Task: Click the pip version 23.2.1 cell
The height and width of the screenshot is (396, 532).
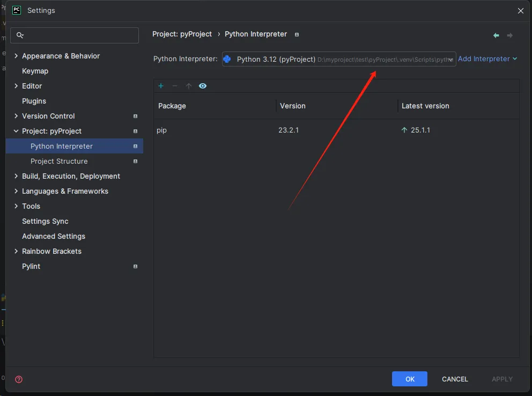Action: point(289,130)
